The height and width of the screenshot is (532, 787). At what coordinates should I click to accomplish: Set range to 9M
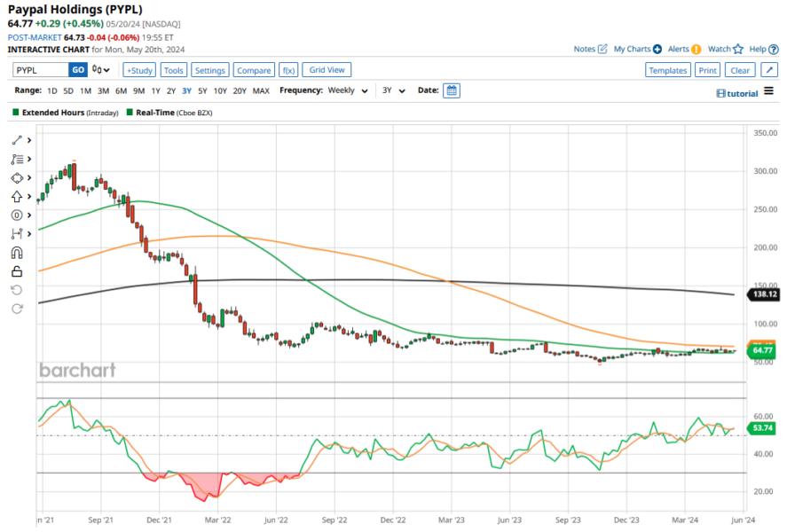pyautogui.click(x=138, y=90)
